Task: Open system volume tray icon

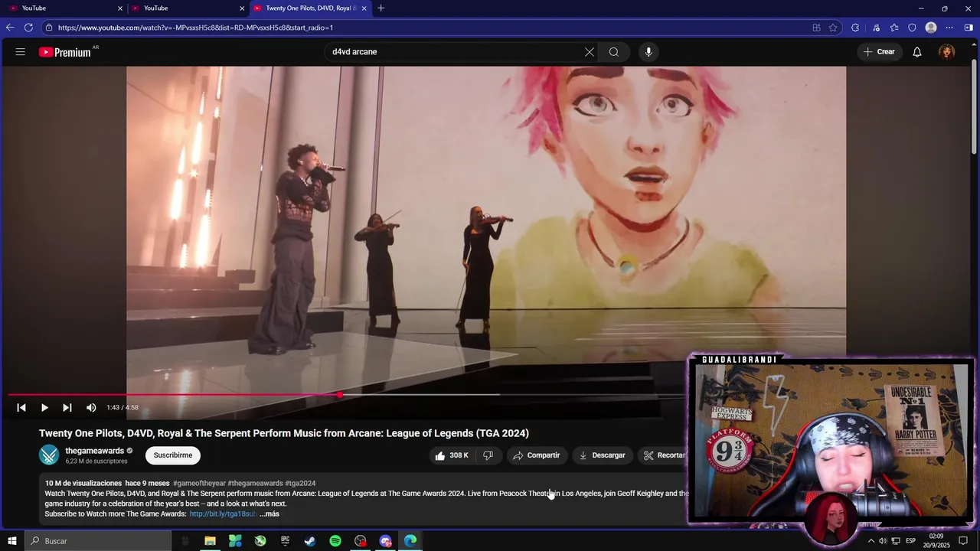Action: [x=883, y=541]
